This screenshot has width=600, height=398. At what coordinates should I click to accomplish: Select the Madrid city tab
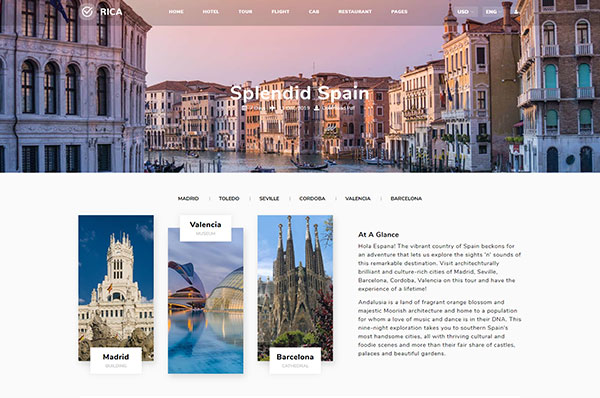point(188,199)
